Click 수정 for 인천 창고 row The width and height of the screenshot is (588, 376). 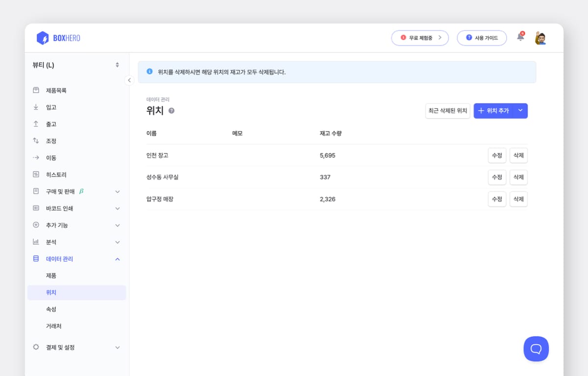pos(496,155)
